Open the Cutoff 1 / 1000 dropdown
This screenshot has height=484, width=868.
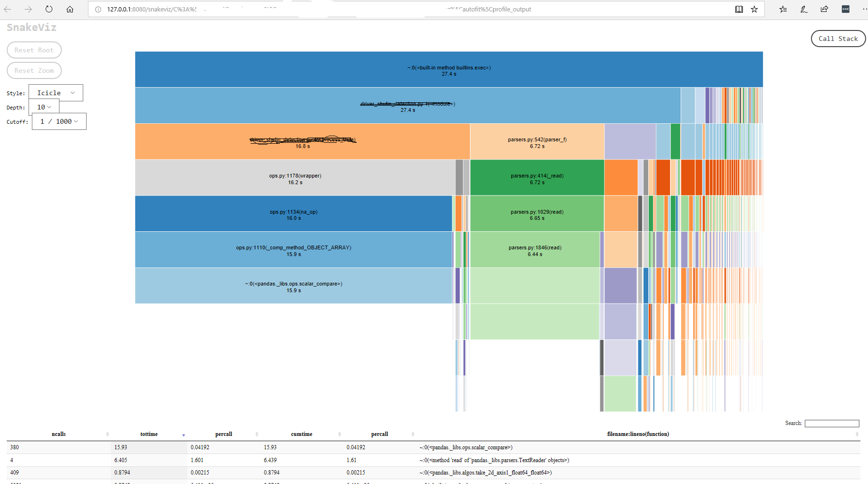[x=59, y=121]
